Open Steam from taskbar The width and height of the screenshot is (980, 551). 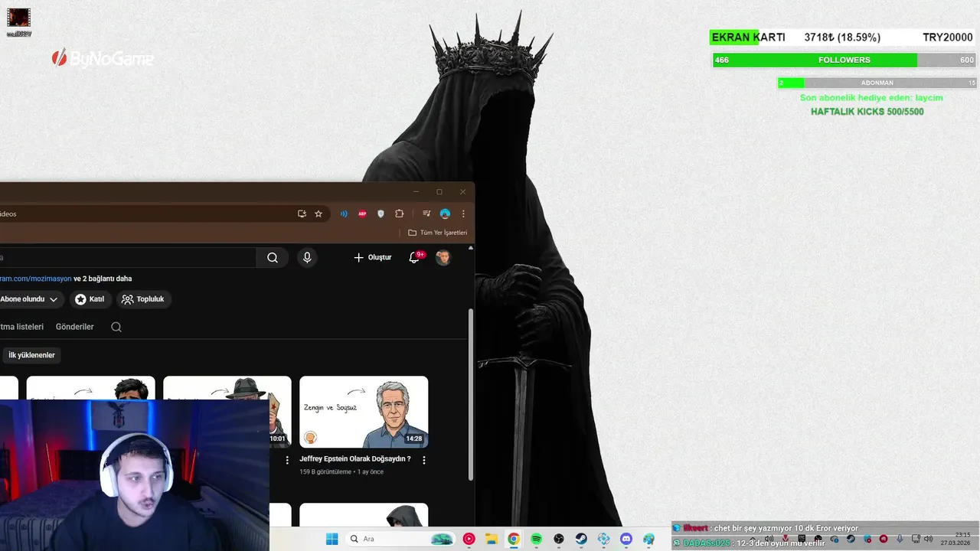click(x=581, y=539)
